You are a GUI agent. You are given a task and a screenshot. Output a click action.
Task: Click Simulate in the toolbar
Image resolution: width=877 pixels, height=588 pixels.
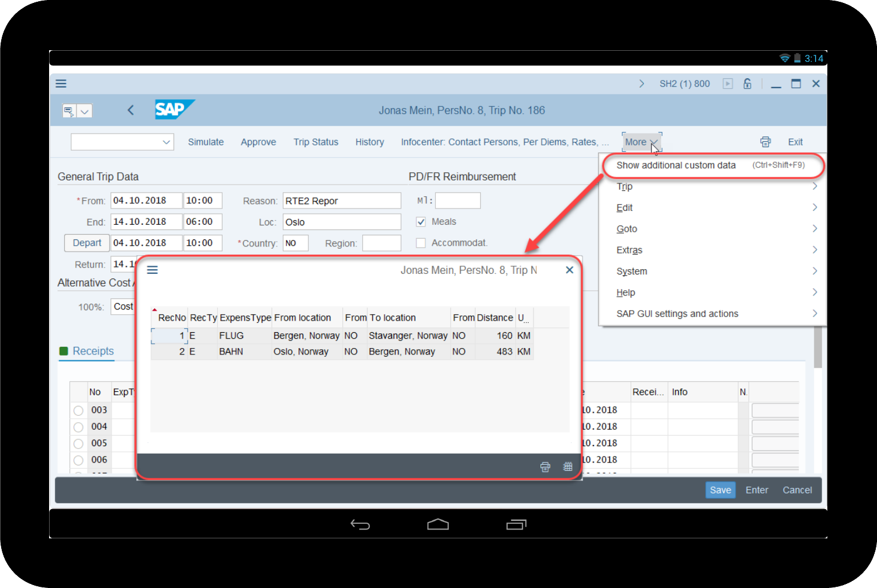pos(206,142)
